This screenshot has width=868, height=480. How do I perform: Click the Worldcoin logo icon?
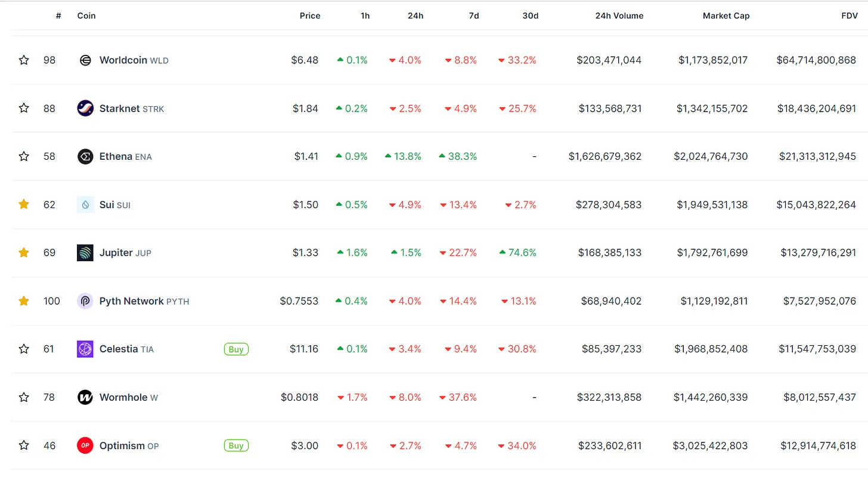tap(85, 60)
